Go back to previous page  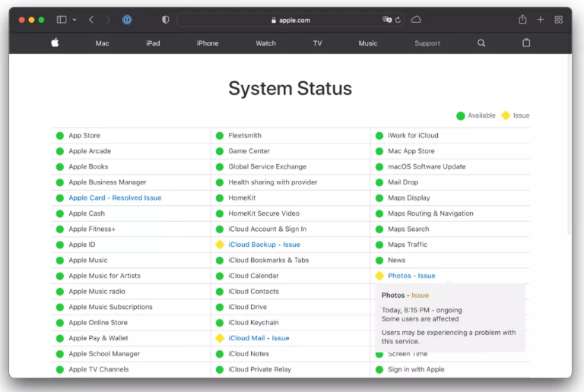click(91, 20)
